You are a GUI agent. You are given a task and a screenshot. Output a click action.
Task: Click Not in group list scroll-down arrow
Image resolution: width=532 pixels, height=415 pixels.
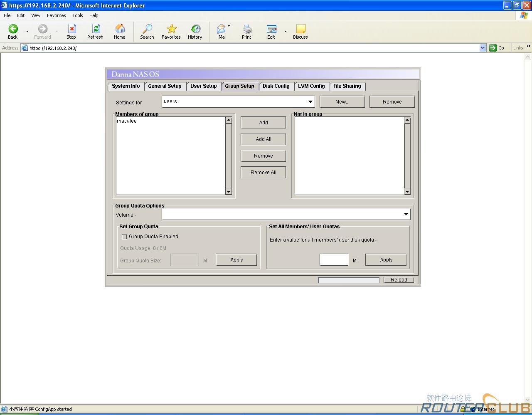click(407, 191)
